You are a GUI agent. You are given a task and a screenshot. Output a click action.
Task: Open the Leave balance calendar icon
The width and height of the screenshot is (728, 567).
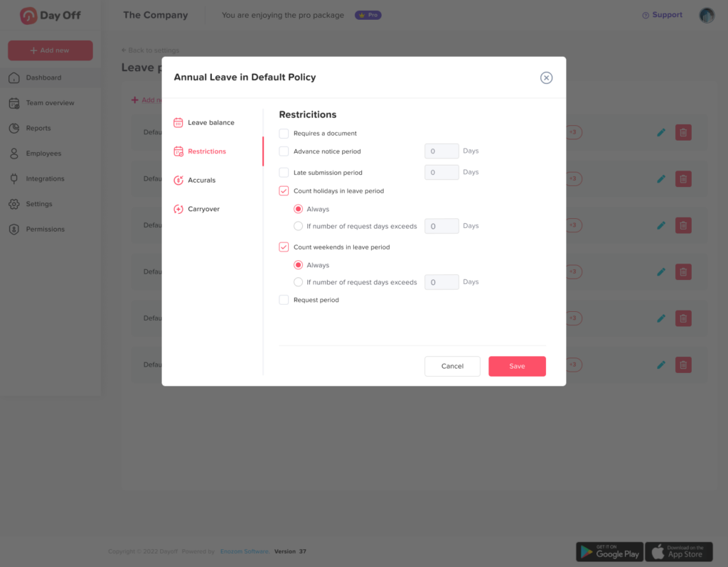click(x=178, y=123)
